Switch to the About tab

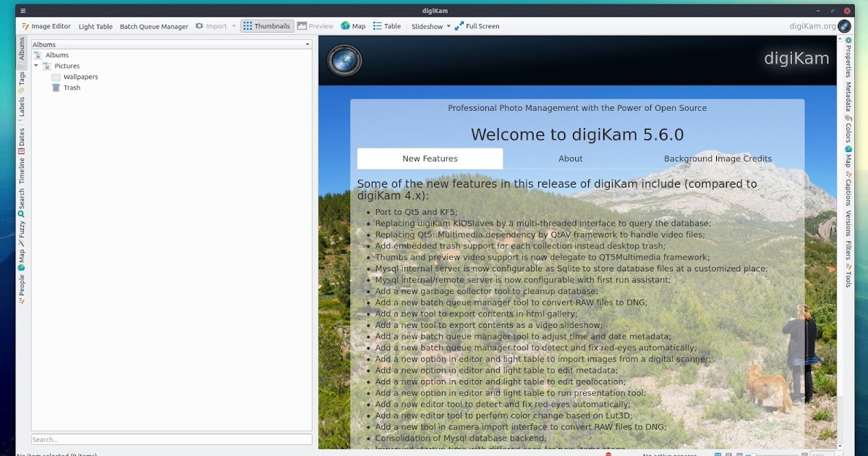coord(571,159)
